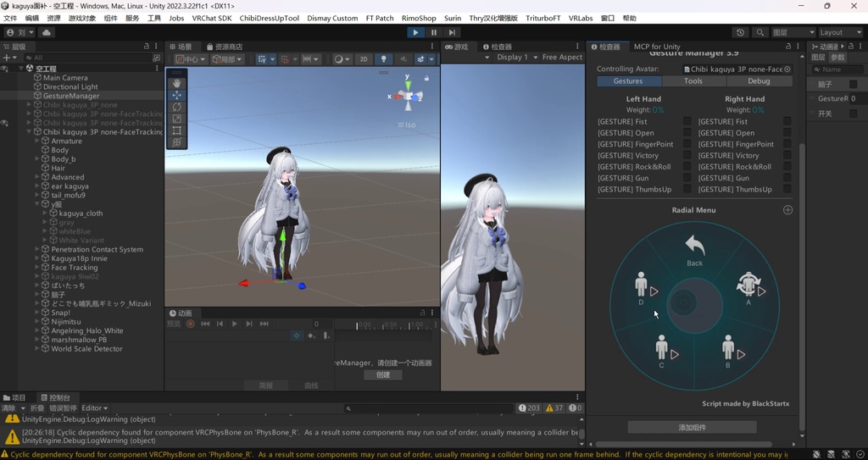Click the console 清除 button

(8, 408)
